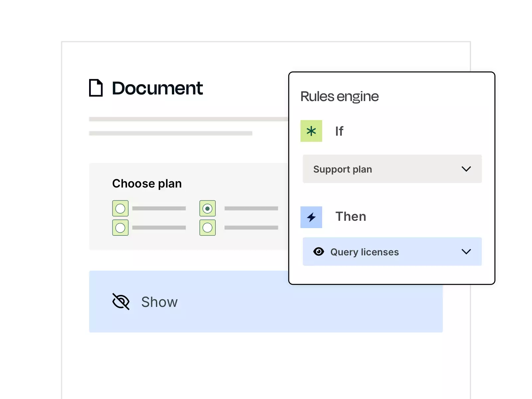
Task: Click the Document heading
Action: pos(157,88)
